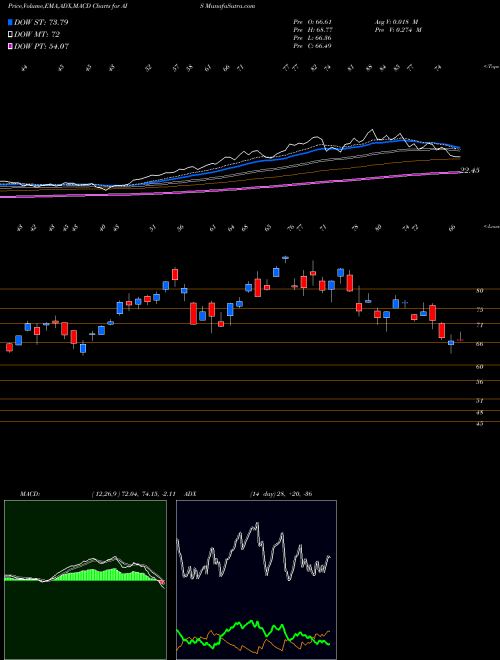Click the 'Pre V: 0.274 M' volume text

tap(397, 30)
